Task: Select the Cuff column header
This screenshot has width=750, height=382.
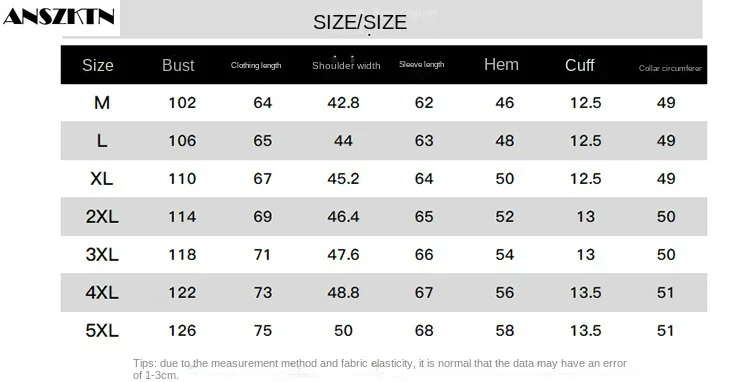Action: [x=579, y=65]
